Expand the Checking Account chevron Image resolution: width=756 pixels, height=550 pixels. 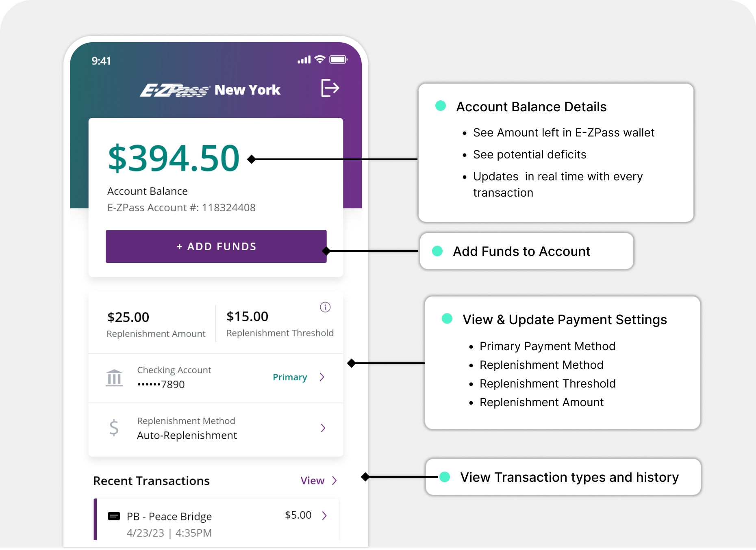[322, 377]
